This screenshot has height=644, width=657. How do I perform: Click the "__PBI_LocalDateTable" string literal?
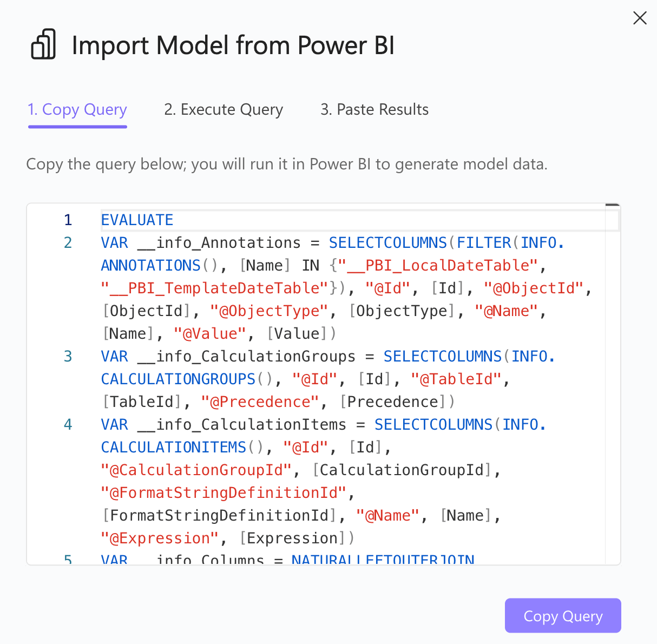click(438, 266)
